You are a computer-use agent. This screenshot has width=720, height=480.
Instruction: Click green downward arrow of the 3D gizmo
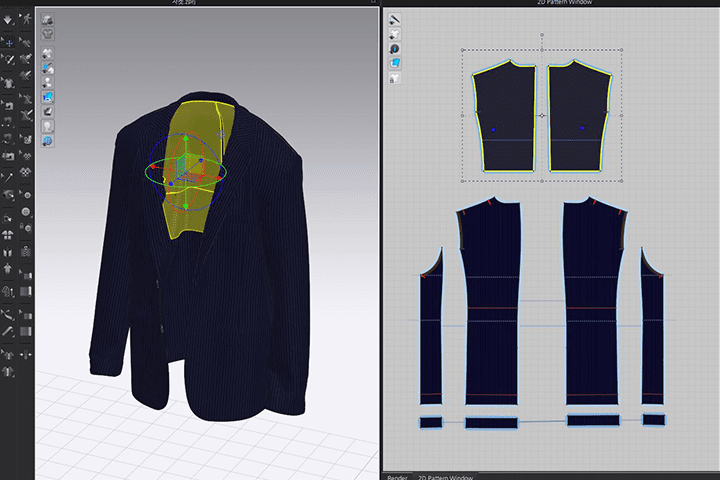click(x=186, y=206)
